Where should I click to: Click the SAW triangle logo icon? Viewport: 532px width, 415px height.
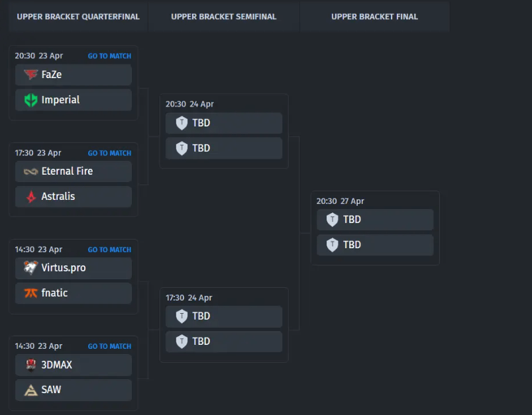click(30, 390)
